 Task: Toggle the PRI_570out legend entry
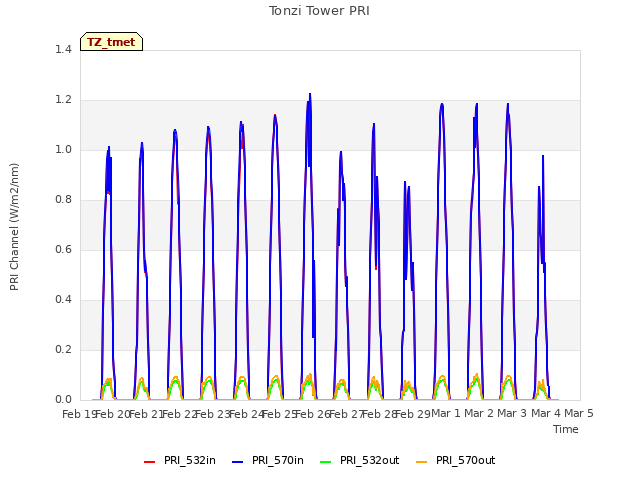(456, 461)
